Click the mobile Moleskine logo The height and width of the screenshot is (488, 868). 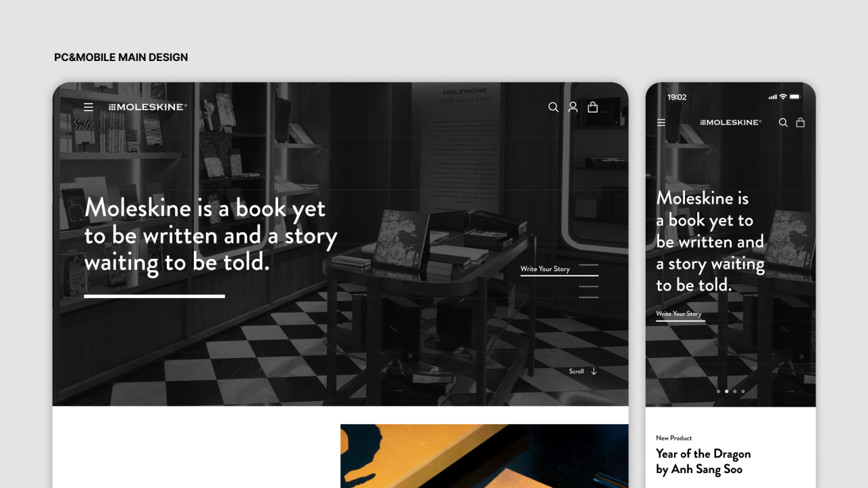730,123
